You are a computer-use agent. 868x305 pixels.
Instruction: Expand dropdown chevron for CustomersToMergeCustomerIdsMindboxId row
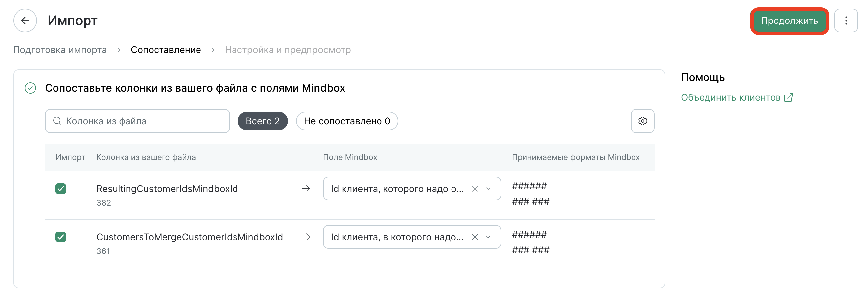pyautogui.click(x=488, y=237)
